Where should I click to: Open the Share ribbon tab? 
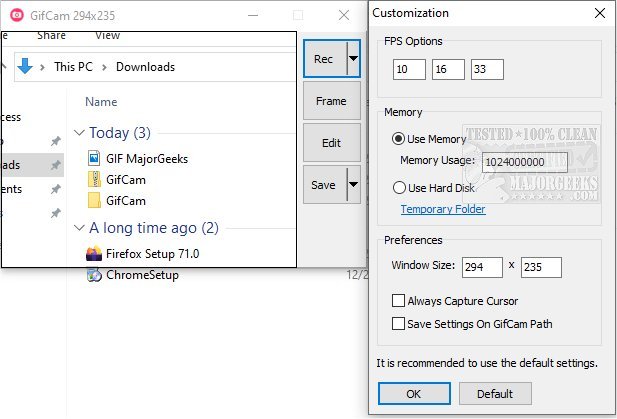[x=51, y=35]
